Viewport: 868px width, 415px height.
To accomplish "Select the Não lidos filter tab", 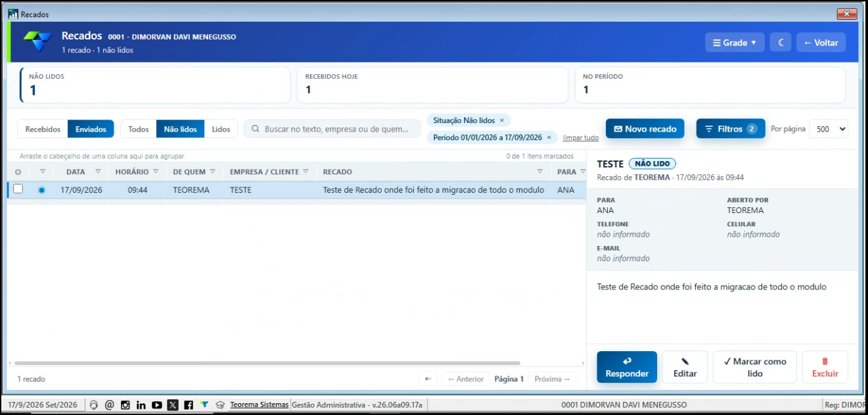I will click(180, 129).
